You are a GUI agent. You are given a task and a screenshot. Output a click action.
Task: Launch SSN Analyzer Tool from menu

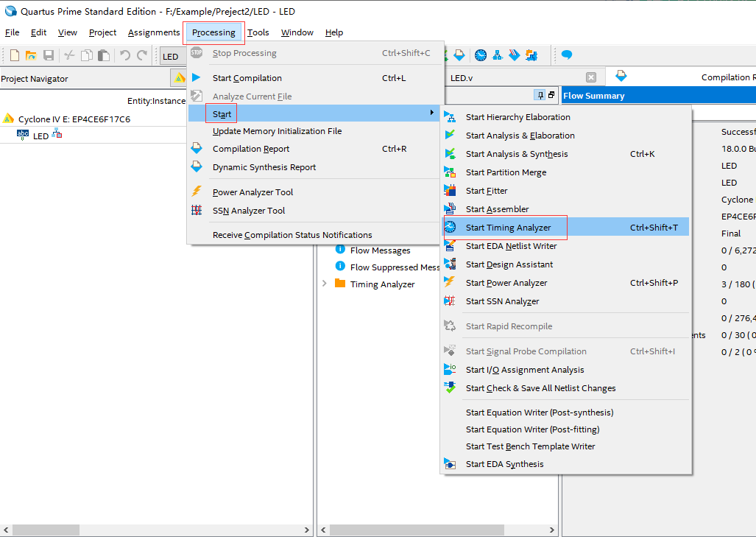click(x=315, y=211)
